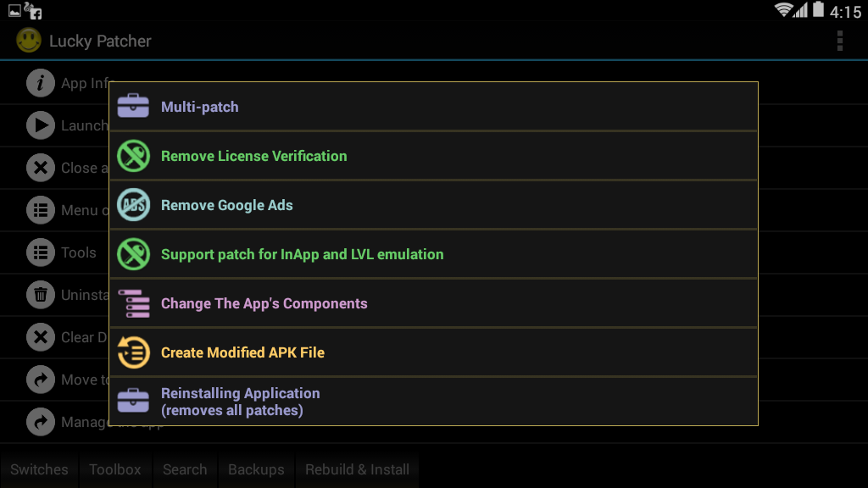This screenshot has width=868, height=488.
Task: Tap the Remove Google Ads icon
Action: (133, 205)
